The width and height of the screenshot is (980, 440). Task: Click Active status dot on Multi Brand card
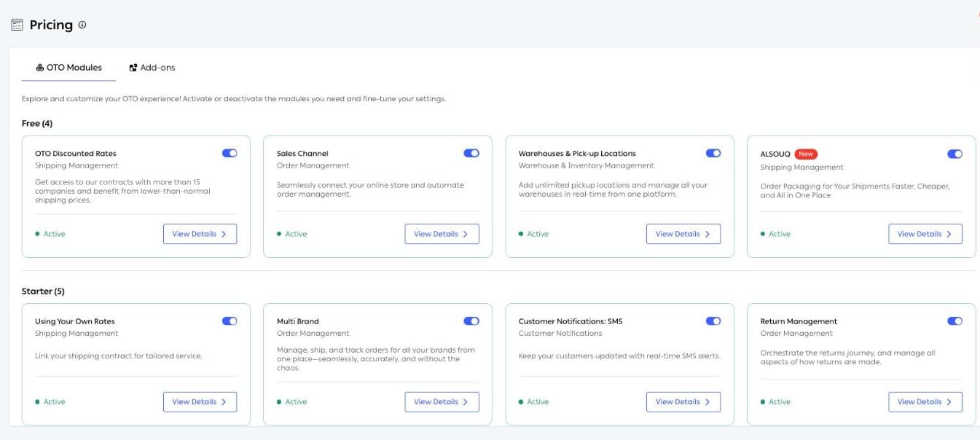pyautogui.click(x=279, y=401)
